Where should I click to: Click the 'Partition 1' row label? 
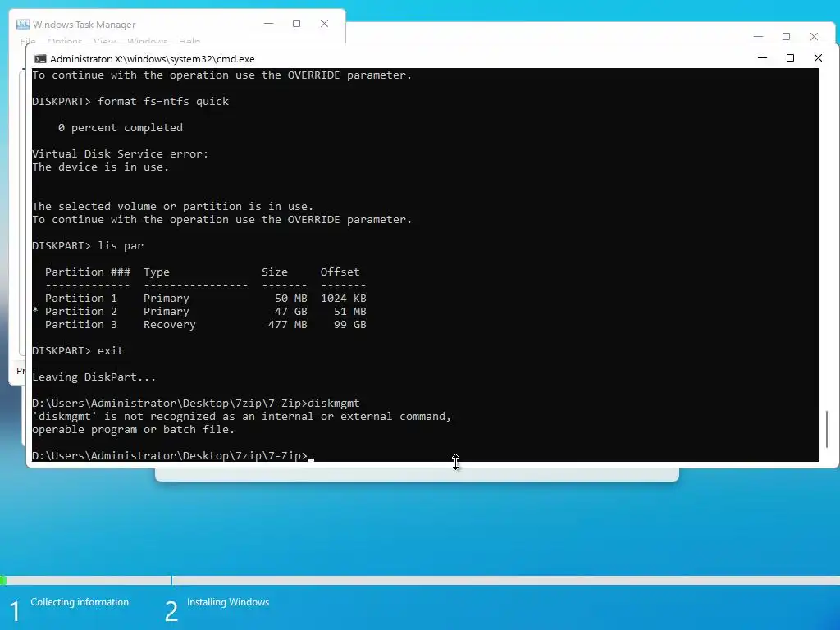(81, 299)
